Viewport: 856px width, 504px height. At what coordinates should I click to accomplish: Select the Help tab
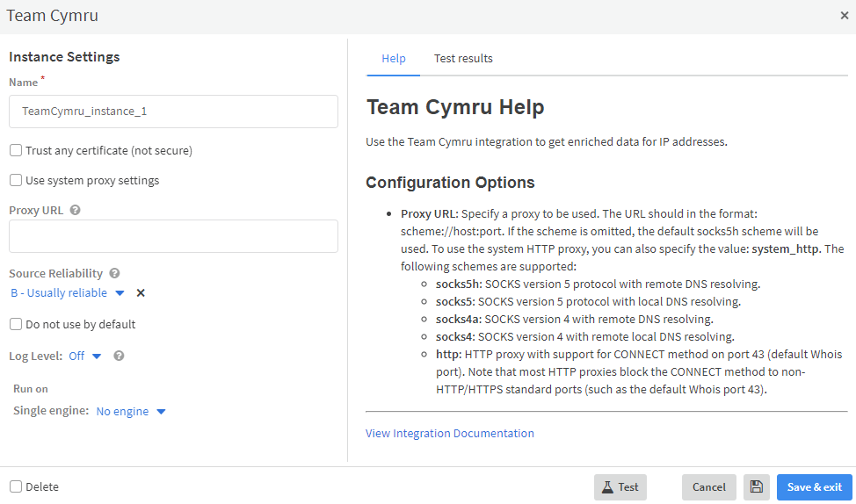tap(393, 59)
